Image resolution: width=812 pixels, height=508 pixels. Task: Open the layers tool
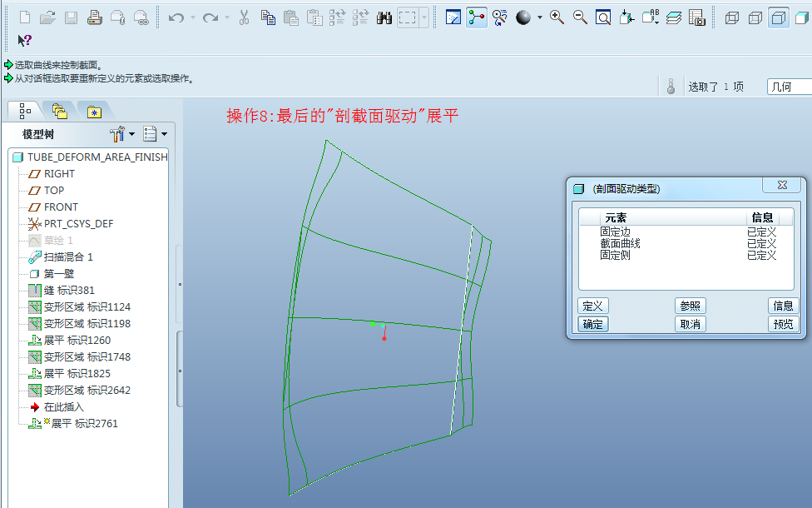tap(674, 17)
